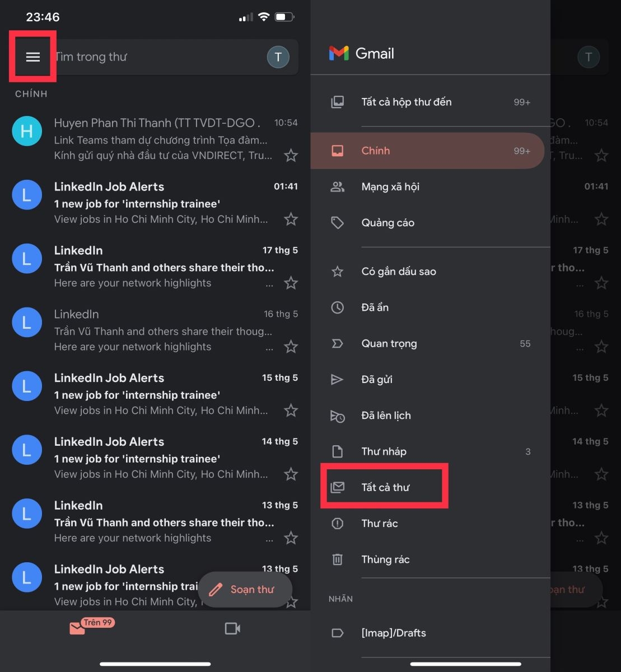
Task: Open the account avatar 'T' in left screen
Action: (278, 57)
